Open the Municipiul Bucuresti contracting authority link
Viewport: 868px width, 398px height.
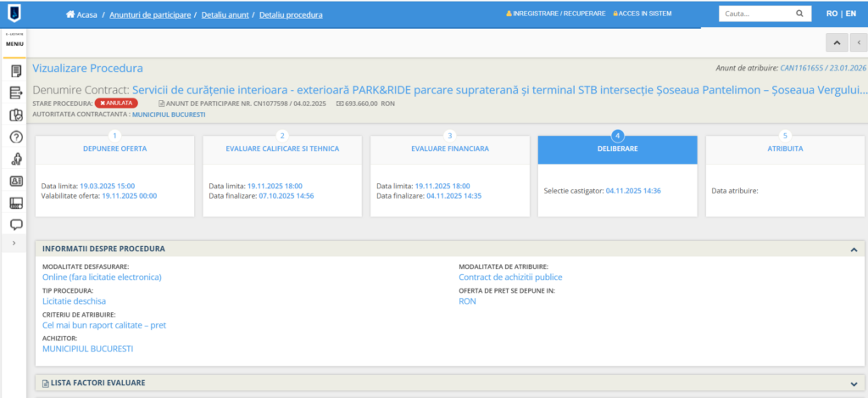click(x=169, y=115)
